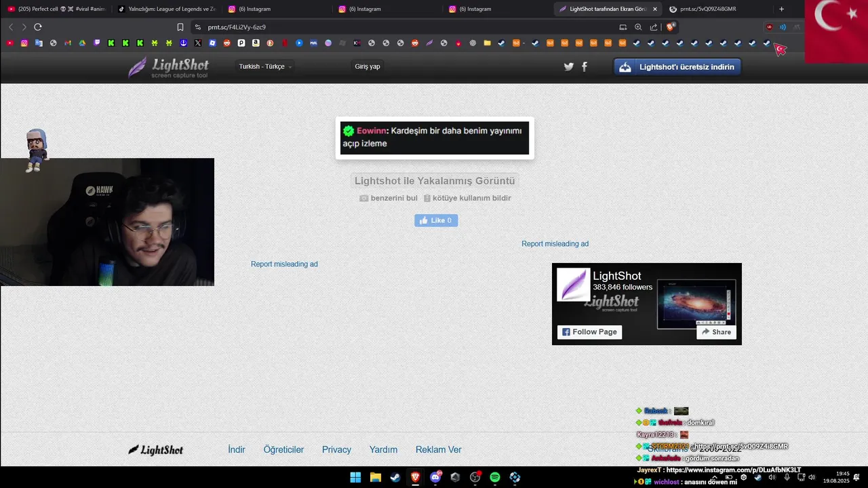Image resolution: width=868 pixels, height=488 pixels.
Task: Click Share on LightShot Facebook widget
Action: pos(716,332)
